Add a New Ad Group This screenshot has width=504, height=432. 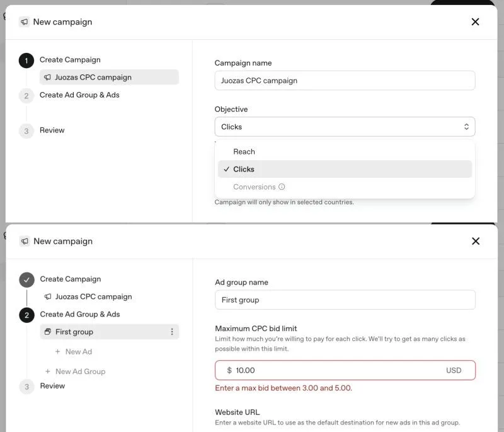(75, 371)
